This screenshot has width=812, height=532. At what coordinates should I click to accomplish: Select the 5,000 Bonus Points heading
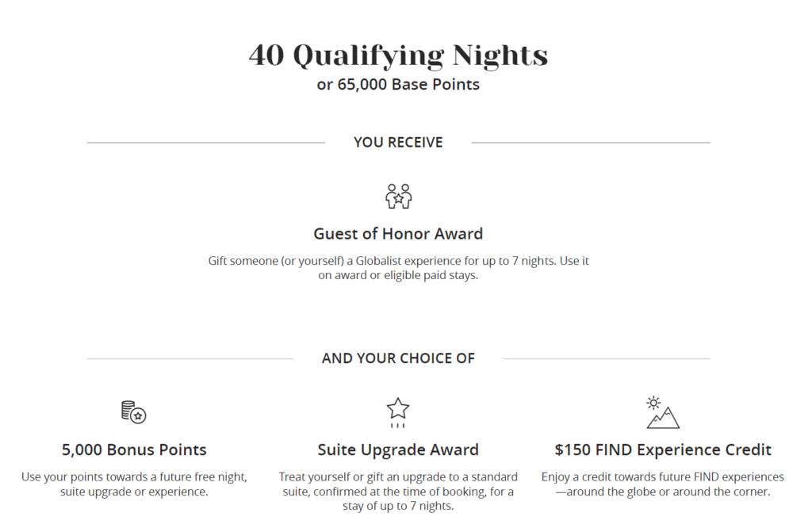pos(134,450)
